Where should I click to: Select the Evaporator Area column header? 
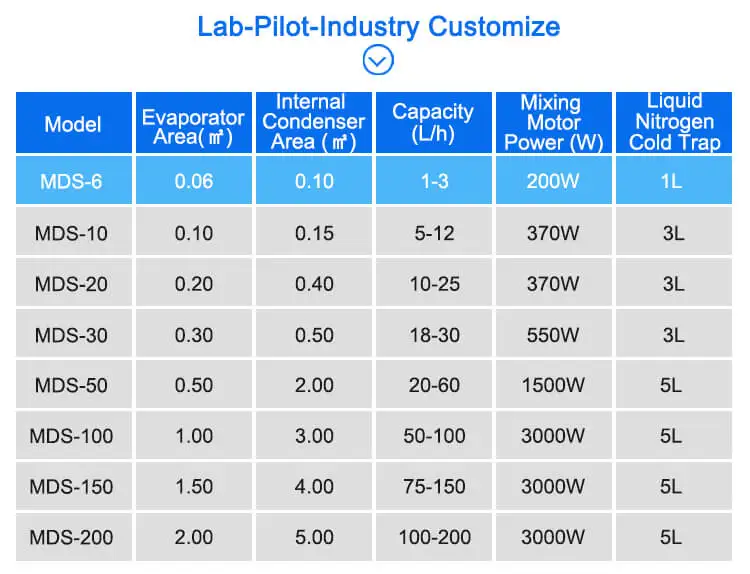pyautogui.click(x=193, y=124)
